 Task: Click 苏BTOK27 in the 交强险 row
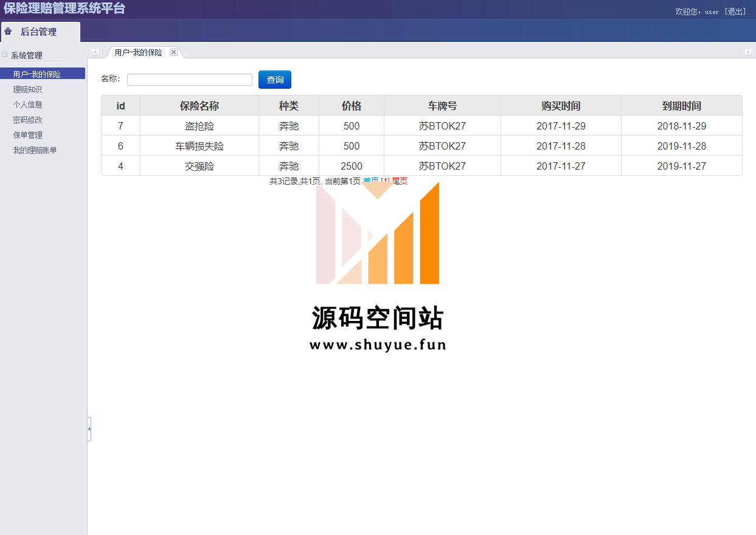(x=442, y=166)
